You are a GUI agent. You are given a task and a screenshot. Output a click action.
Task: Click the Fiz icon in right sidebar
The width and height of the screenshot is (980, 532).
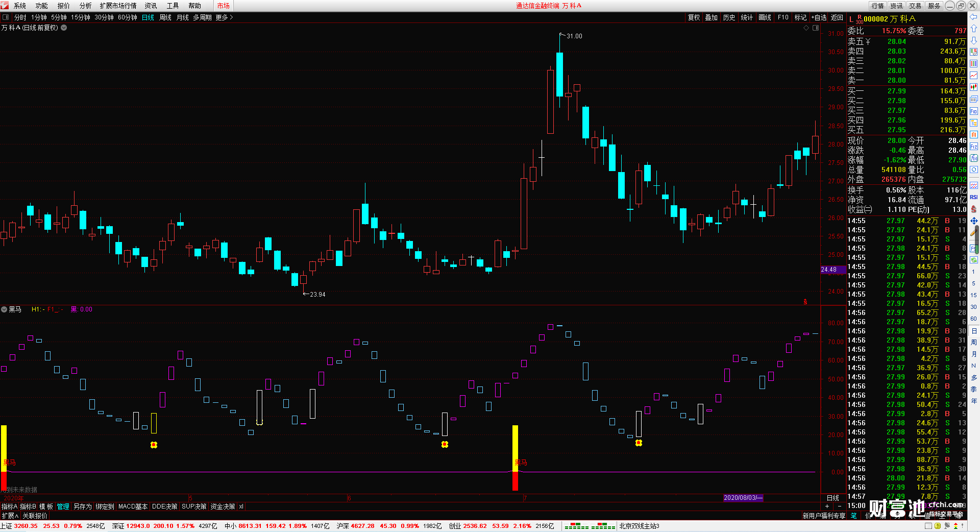click(974, 147)
